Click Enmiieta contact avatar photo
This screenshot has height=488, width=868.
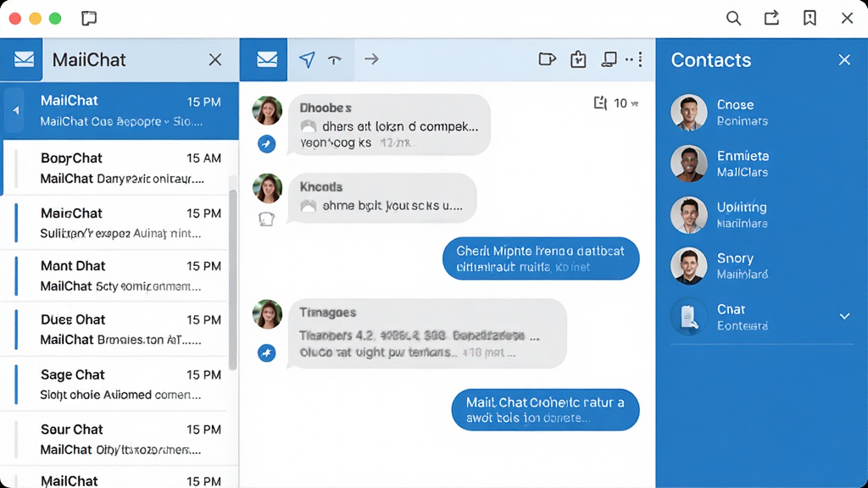click(x=688, y=164)
